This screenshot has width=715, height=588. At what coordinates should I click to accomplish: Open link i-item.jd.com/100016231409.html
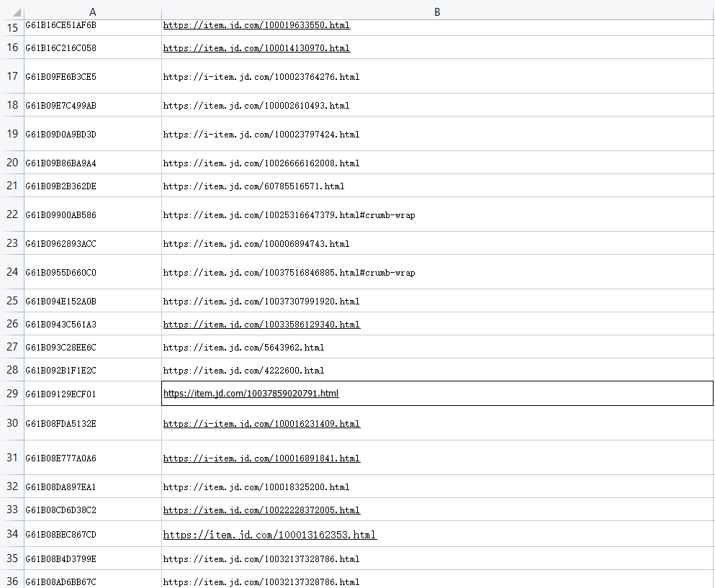(261, 423)
